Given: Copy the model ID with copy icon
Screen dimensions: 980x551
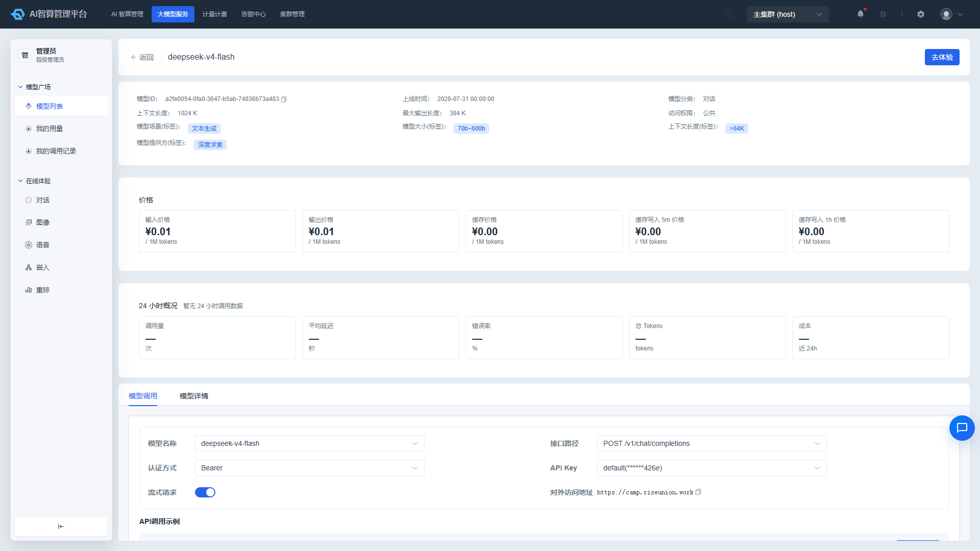Looking at the screenshot, I should [284, 99].
